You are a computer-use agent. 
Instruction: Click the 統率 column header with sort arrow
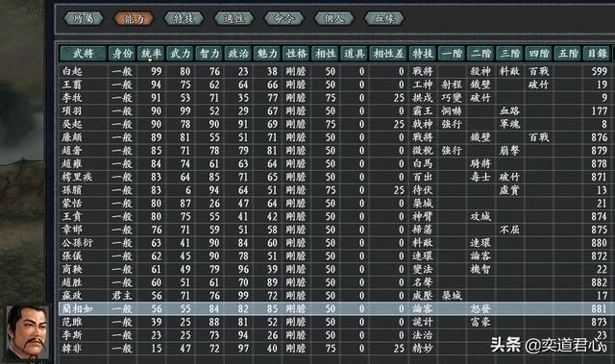pyautogui.click(x=151, y=53)
